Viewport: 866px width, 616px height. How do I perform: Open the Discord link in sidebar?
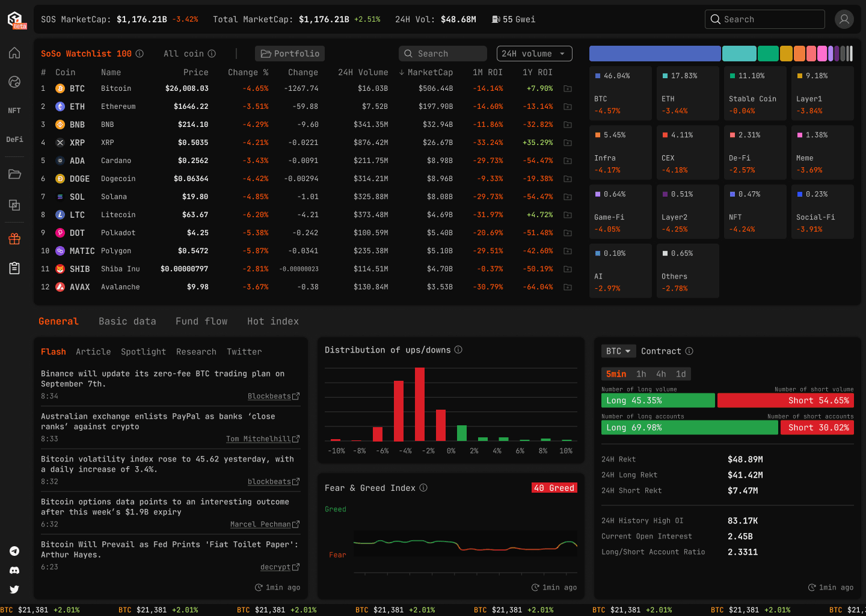point(14,570)
